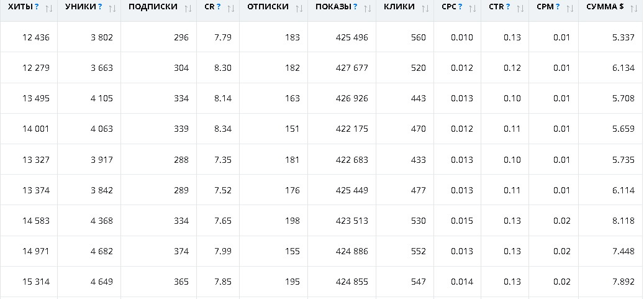Screen dimensions: 644x299
Task: Click the ОТПИСКИ column header text
Action: [x=268, y=7]
